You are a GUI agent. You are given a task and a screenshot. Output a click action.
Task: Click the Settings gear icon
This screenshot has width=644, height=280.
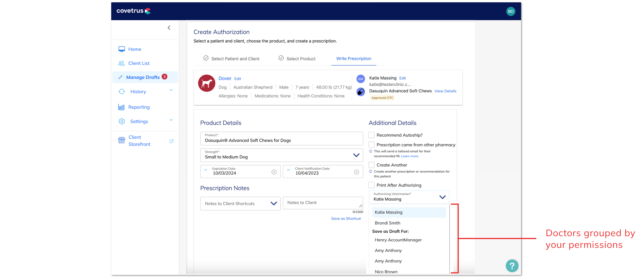pos(122,121)
